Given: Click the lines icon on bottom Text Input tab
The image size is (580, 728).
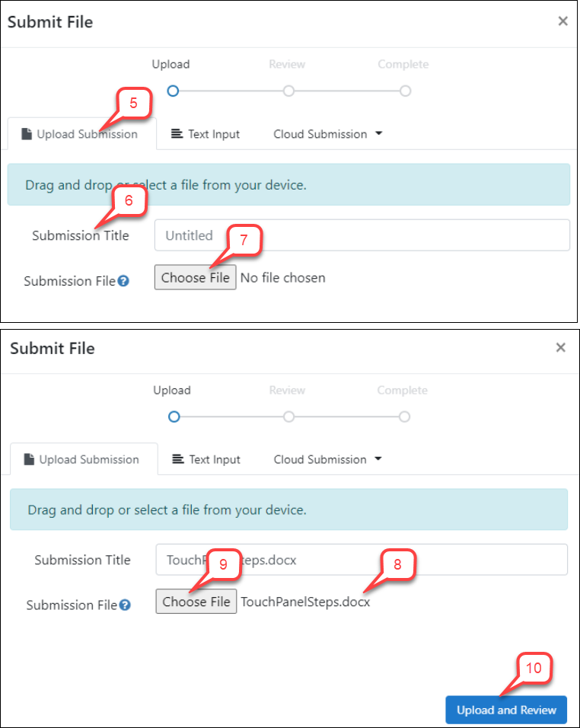Looking at the screenshot, I should click(x=177, y=459).
